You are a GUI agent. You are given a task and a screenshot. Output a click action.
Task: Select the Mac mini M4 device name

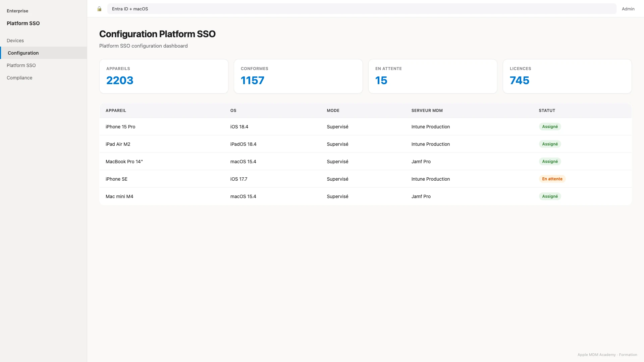coord(119,196)
